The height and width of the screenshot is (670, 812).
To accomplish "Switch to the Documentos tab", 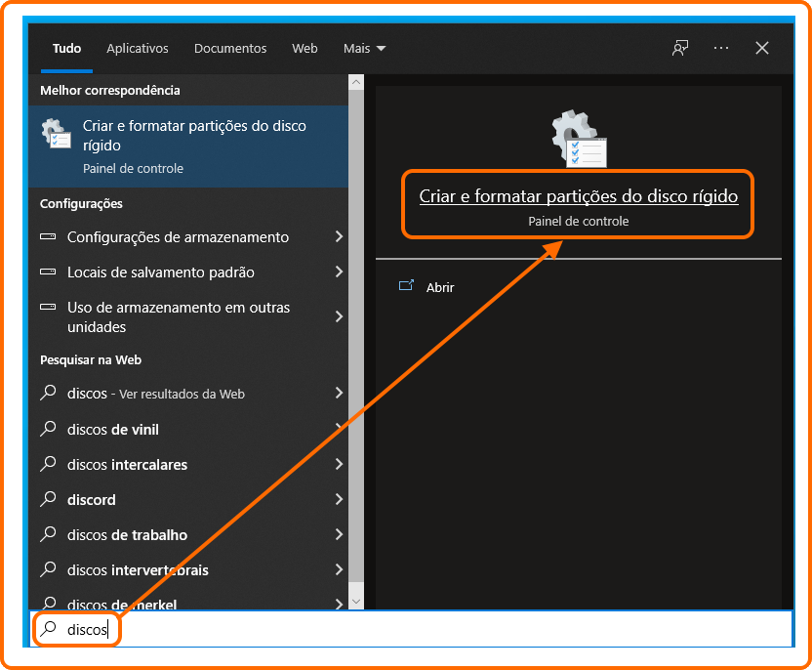I will 230,48.
